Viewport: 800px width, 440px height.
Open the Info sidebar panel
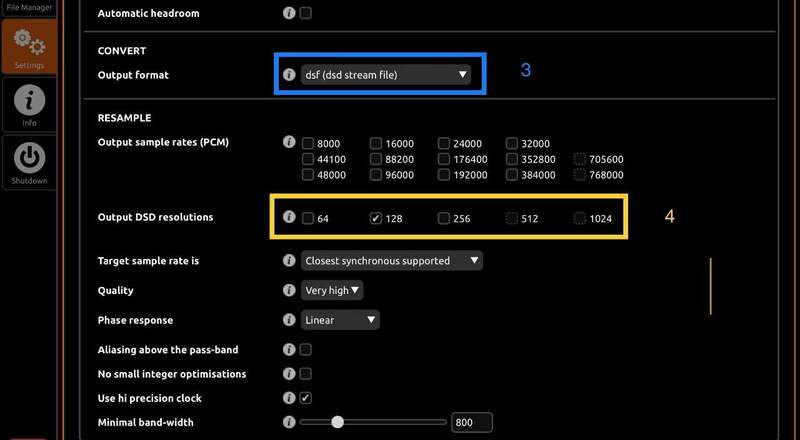29,105
